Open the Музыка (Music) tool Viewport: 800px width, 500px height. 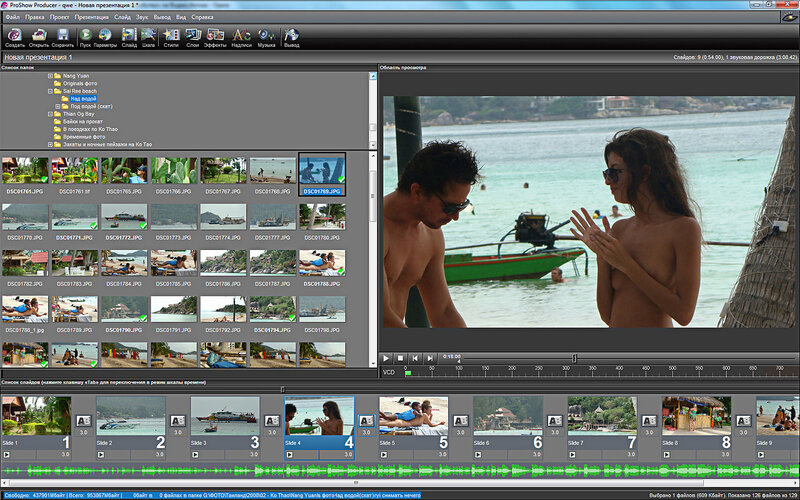point(266,37)
